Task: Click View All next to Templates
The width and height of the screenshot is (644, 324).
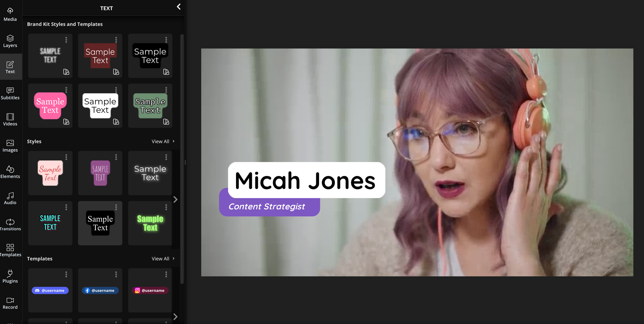Action: pyautogui.click(x=163, y=259)
